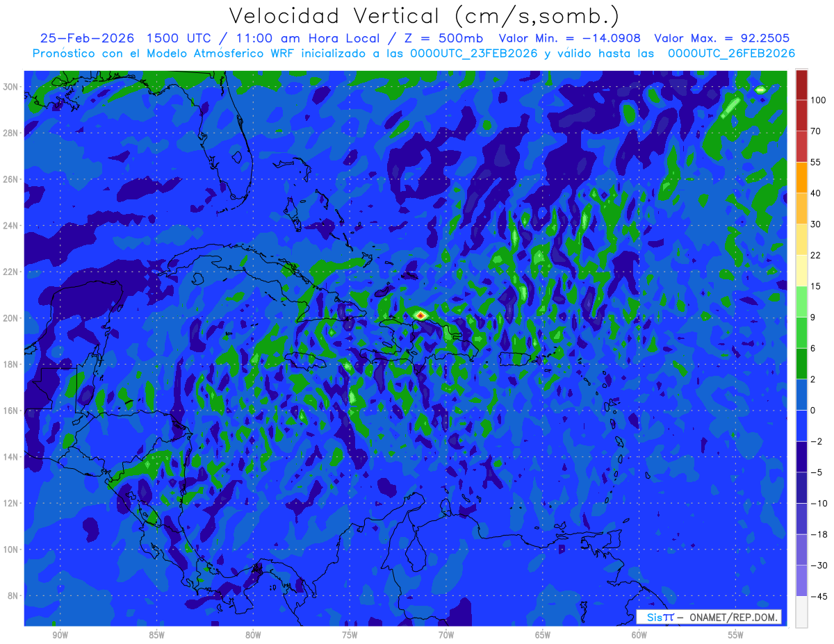Image resolution: width=834 pixels, height=644 pixels.
Task: Pick the pale band between 15 and 22
Action: (801, 271)
